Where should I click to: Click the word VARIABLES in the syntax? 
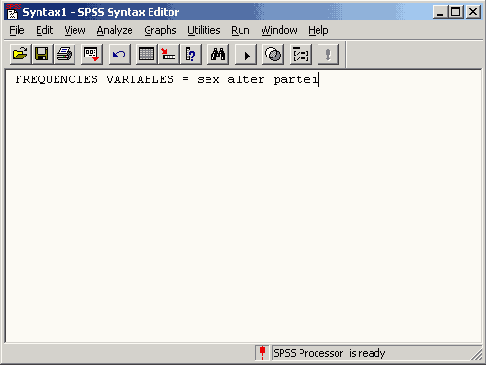(140, 79)
